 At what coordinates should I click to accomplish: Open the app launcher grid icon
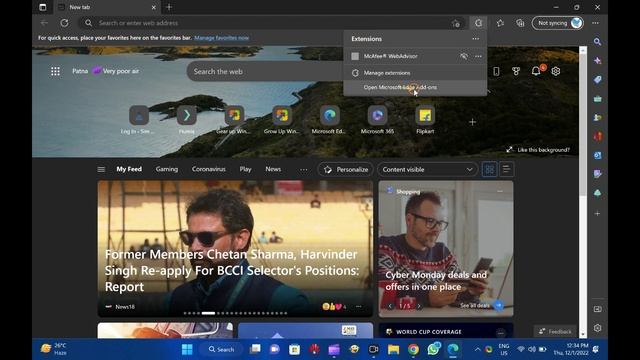[55, 71]
